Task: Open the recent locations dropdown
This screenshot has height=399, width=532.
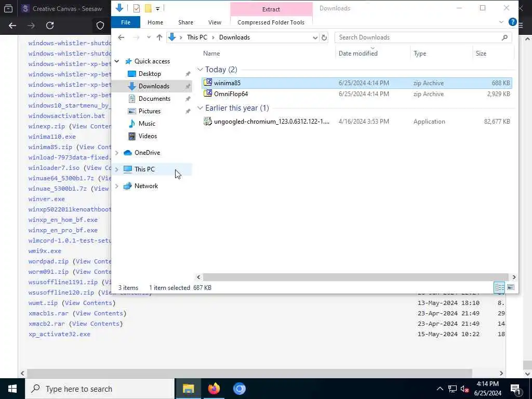Action: pyautogui.click(x=149, y=37)
